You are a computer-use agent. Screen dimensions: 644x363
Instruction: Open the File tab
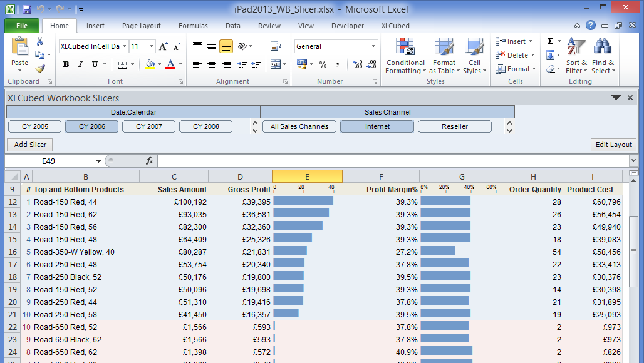pyautogui.click(x=22, y=26)
